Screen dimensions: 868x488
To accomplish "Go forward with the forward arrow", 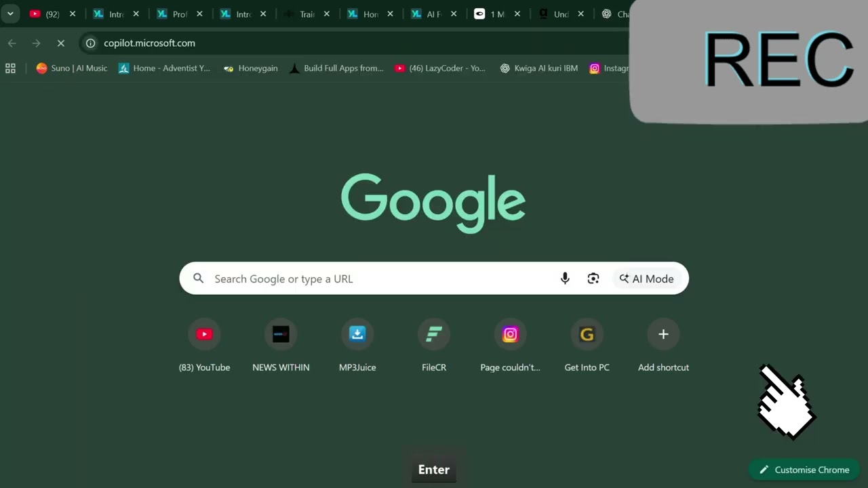I will tap(37, 43).
